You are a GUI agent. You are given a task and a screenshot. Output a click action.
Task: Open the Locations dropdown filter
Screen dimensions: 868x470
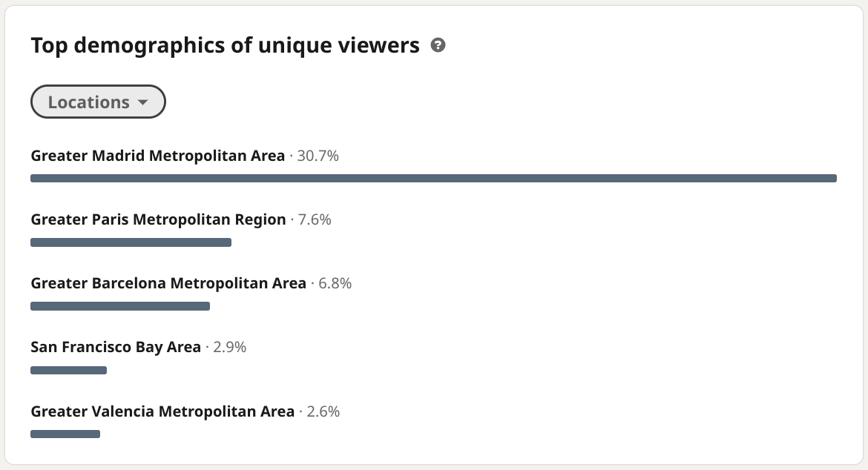98,102
